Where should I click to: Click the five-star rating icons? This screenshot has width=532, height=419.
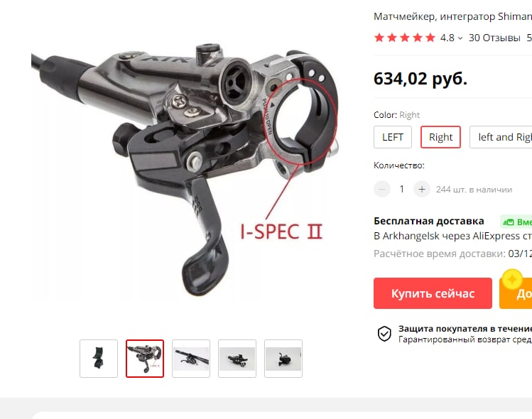[404, 38]
